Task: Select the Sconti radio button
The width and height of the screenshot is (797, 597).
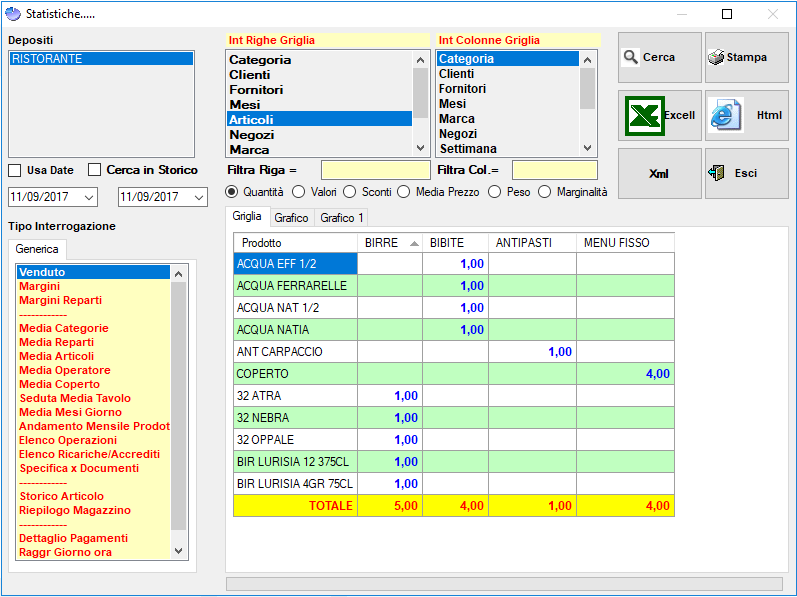Action: [x=350, y=192]
